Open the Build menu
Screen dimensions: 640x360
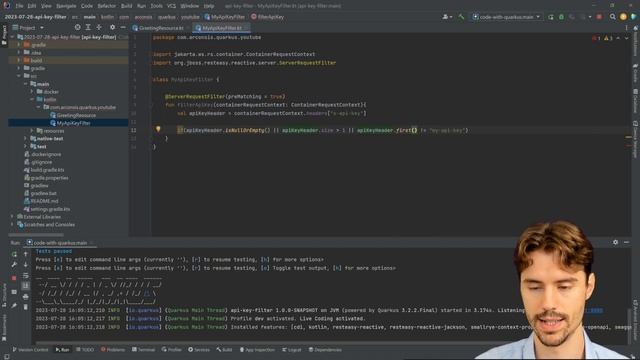click(x=127, y=6)
